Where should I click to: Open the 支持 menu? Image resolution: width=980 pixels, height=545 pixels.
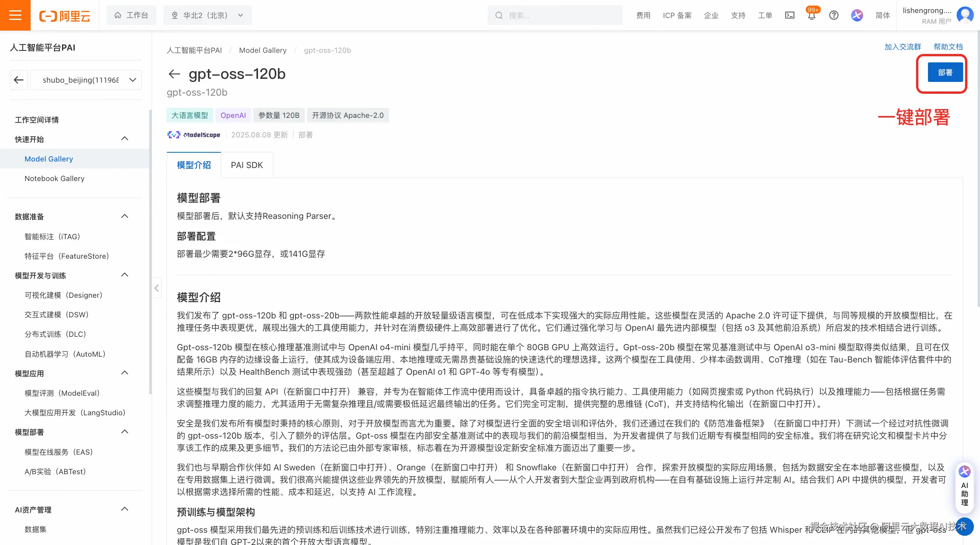pos(738,15)
